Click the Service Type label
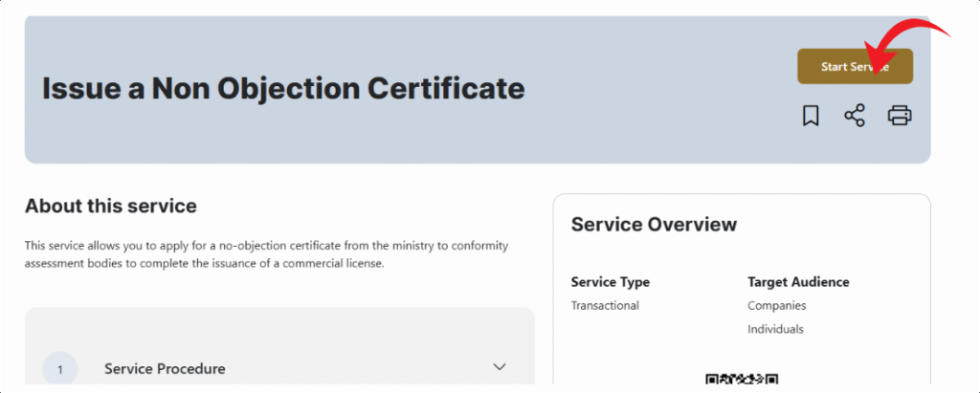Viewport: 980px width, 393px height. point(610,282)
